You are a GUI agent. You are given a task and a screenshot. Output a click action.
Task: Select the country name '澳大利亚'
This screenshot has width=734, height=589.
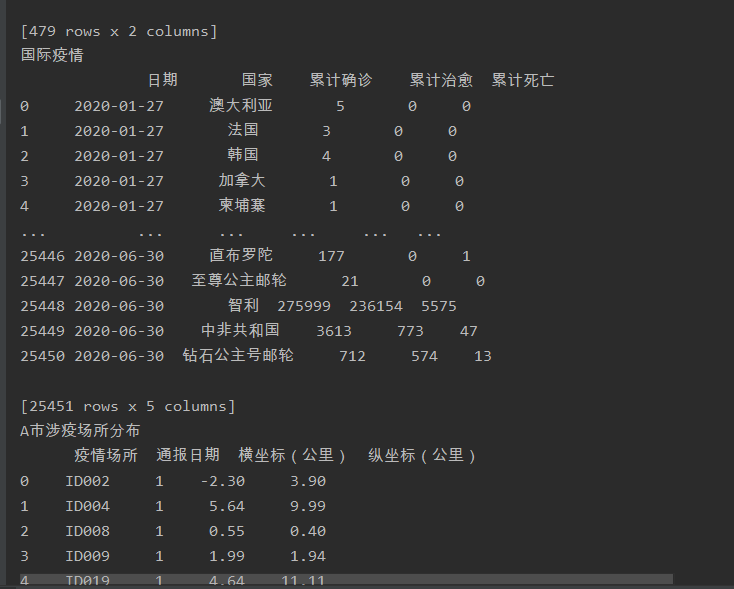click(241, 105)
